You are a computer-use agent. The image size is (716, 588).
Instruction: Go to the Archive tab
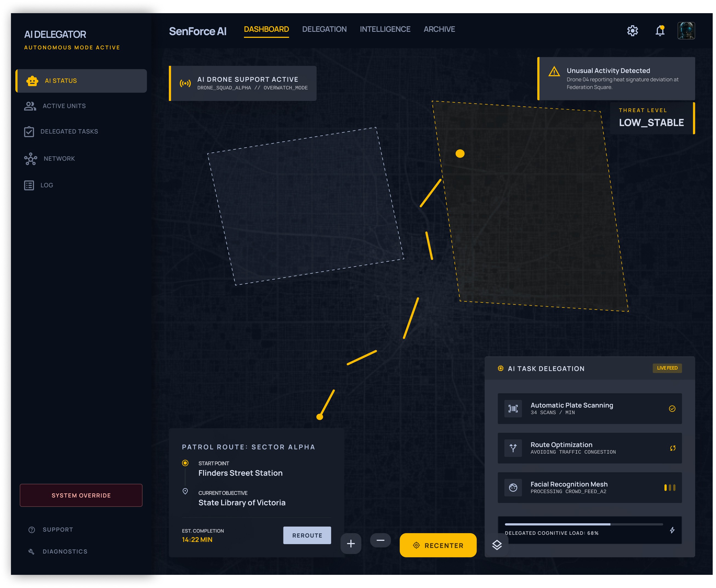[x=439, y=29]
